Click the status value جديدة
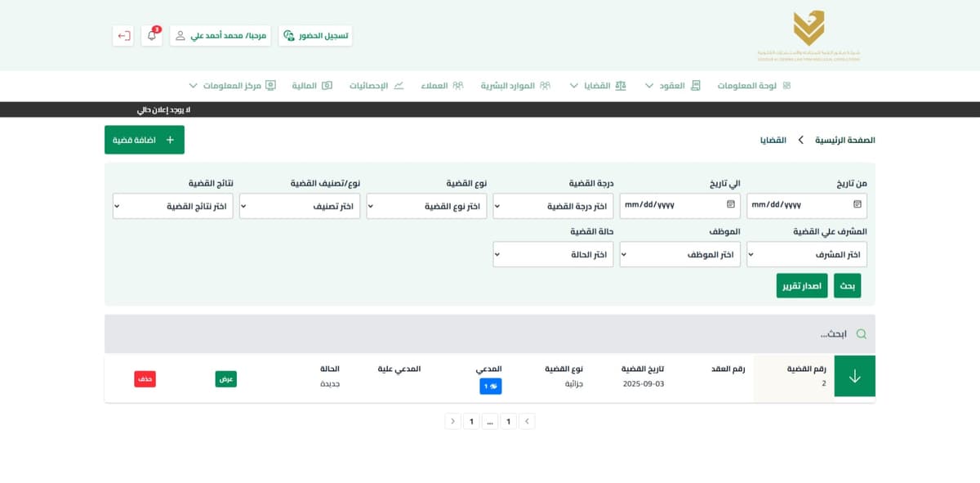The image size is (980, 483). [x=330, y=383]
